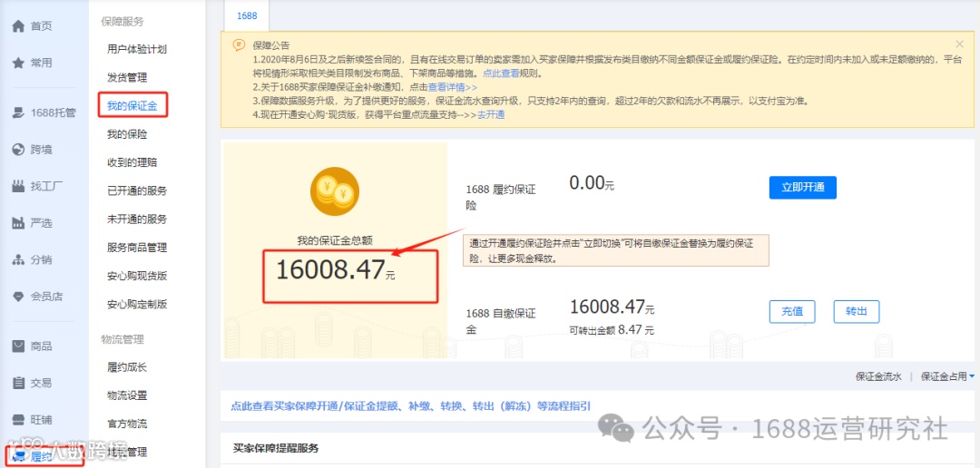
Task: Click the 旺铺 shop icon
Action: (x=18, y=419)
